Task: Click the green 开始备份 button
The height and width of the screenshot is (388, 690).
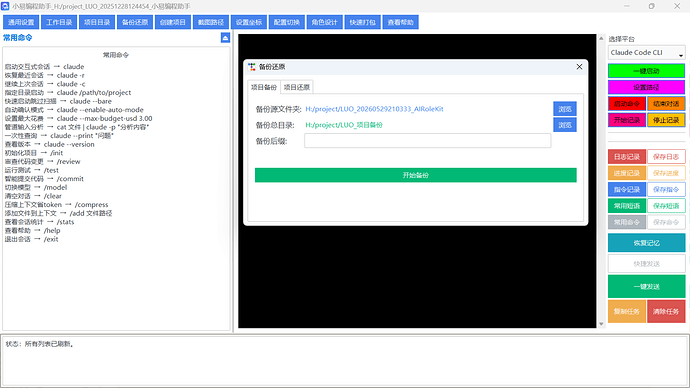Action: 415,175
